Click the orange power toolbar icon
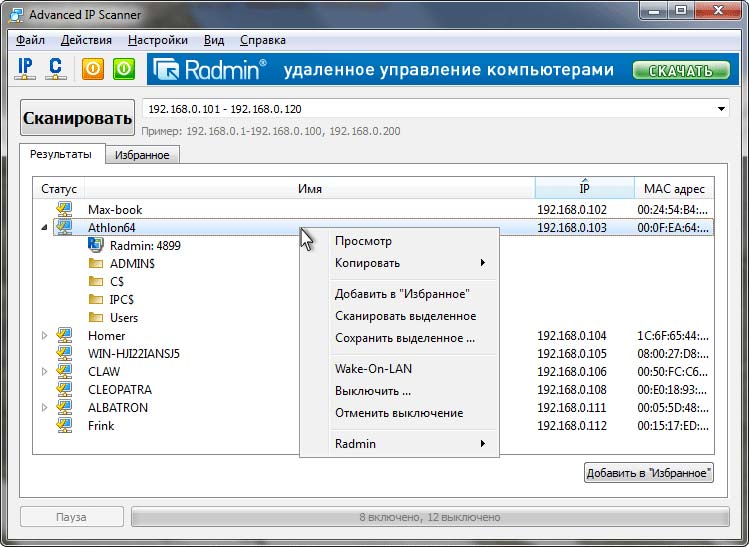This screenshot has width=749, height=547. click(x=93, y=69)
